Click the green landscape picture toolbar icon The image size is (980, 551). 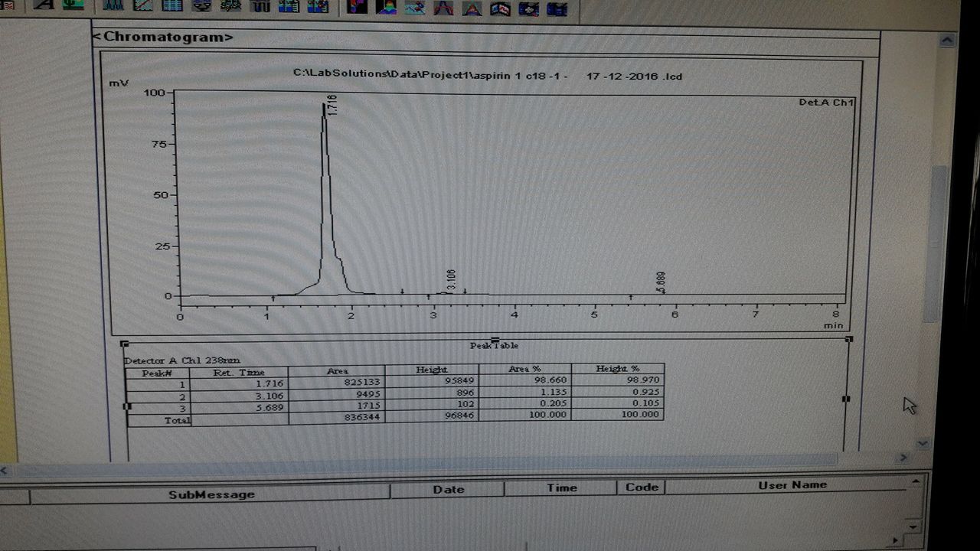point(73,5)
